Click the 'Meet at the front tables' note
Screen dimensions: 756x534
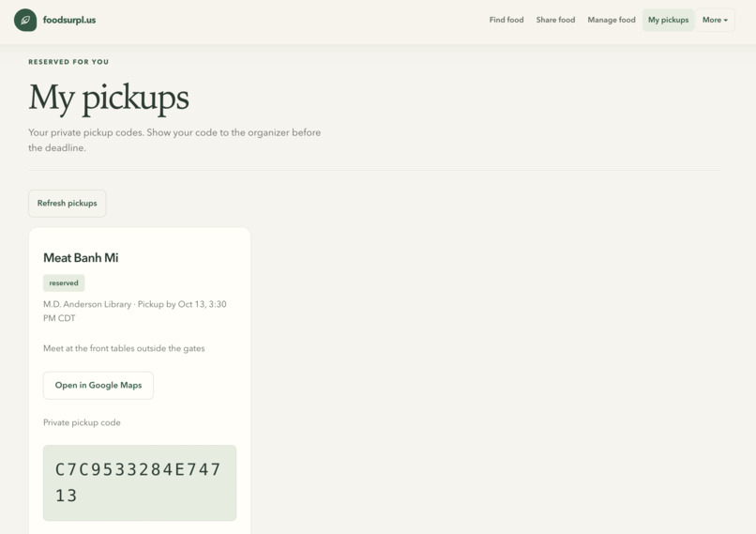click(124, 348)
